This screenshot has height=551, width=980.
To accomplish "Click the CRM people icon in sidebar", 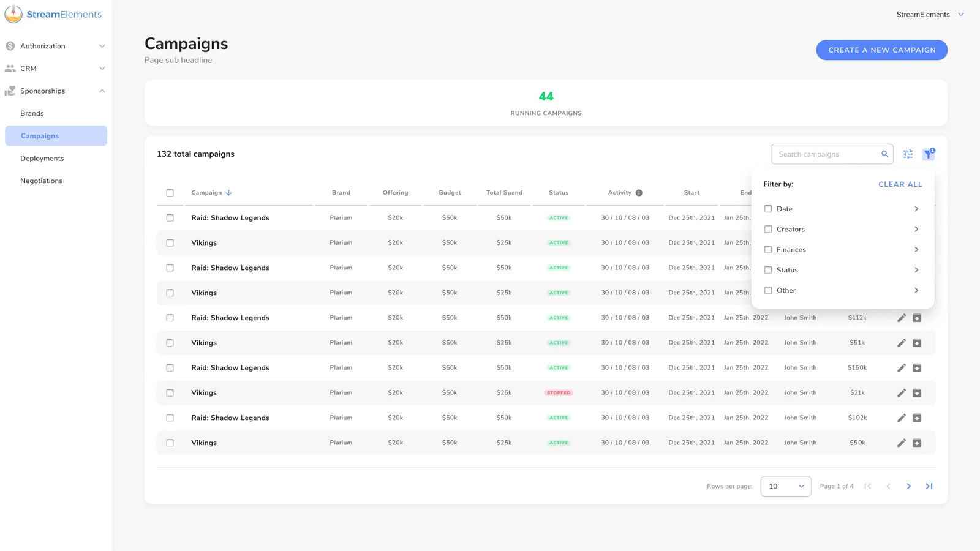I will click(x=10, y=69).
